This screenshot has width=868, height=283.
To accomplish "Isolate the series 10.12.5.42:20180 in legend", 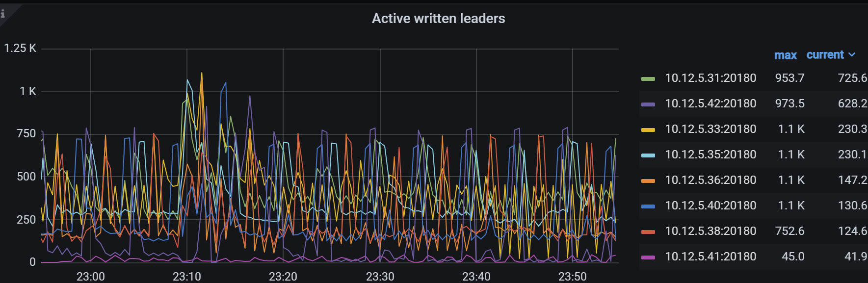I will coord(710,103).
